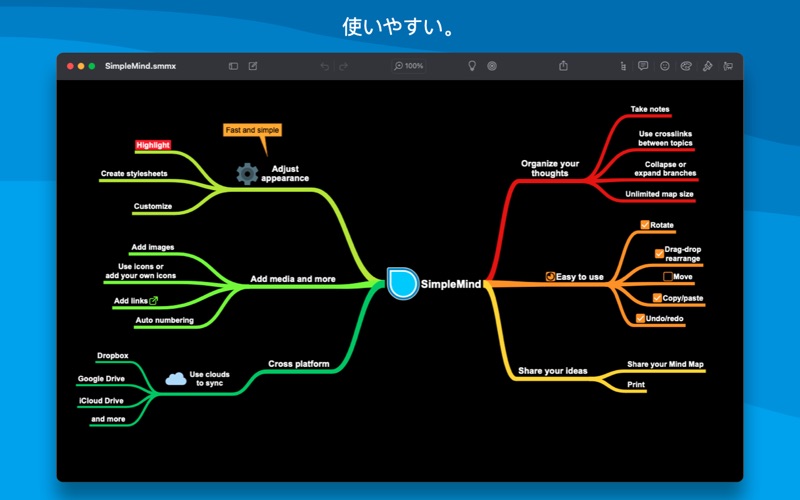Toggle the Copy/paste checkbox
The height and width of the screenshot is (500, 800).
pos(657,298)
